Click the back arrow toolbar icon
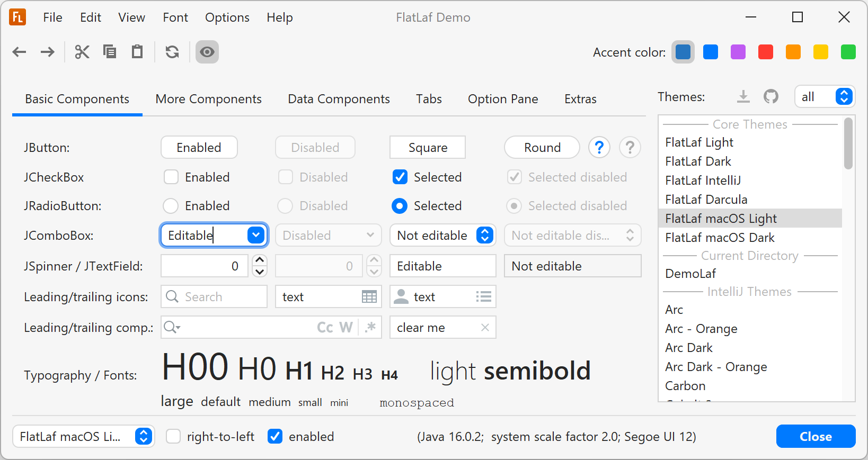868x460 pixels. (x=20, y=52)
